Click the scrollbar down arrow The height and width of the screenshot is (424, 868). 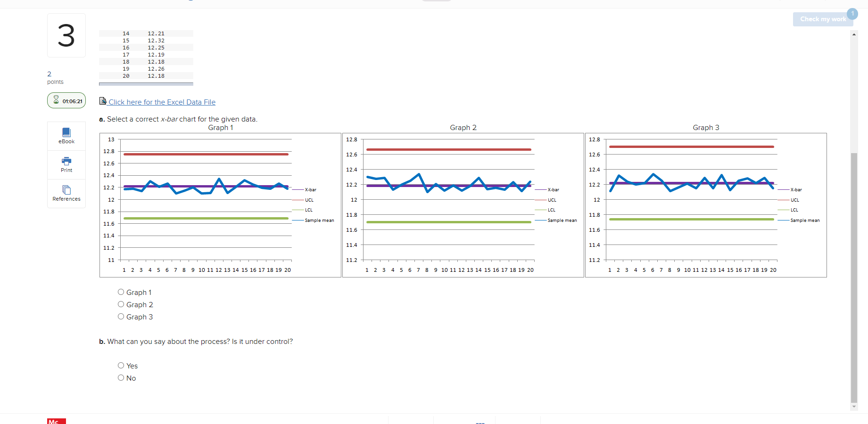(x=853, y=407)
